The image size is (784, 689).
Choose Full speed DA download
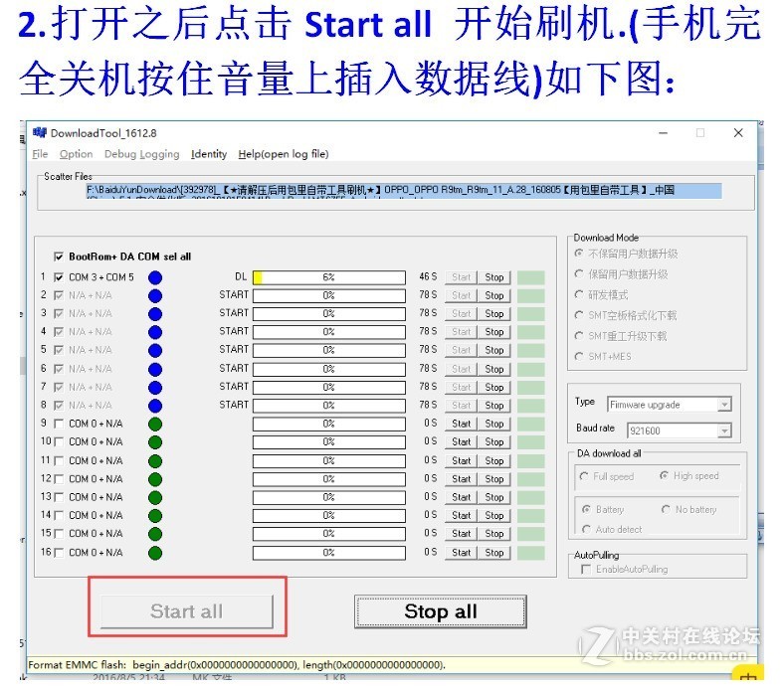583,476
